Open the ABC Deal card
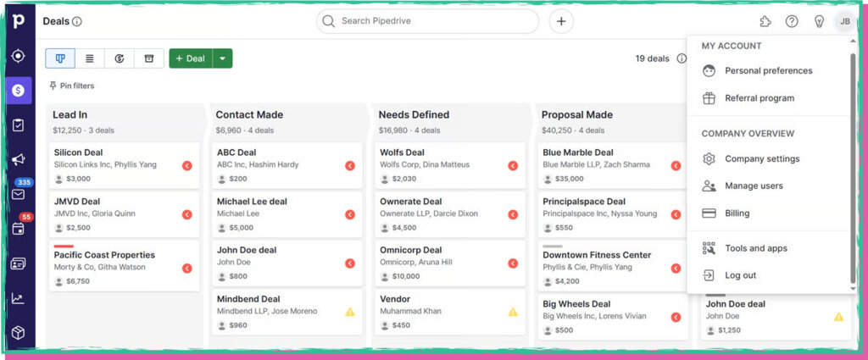 287,165
